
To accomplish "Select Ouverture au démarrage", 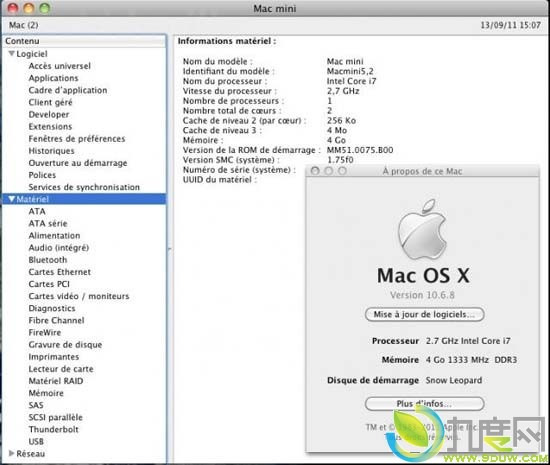I will pyautogui.click(x=78, y=163).
